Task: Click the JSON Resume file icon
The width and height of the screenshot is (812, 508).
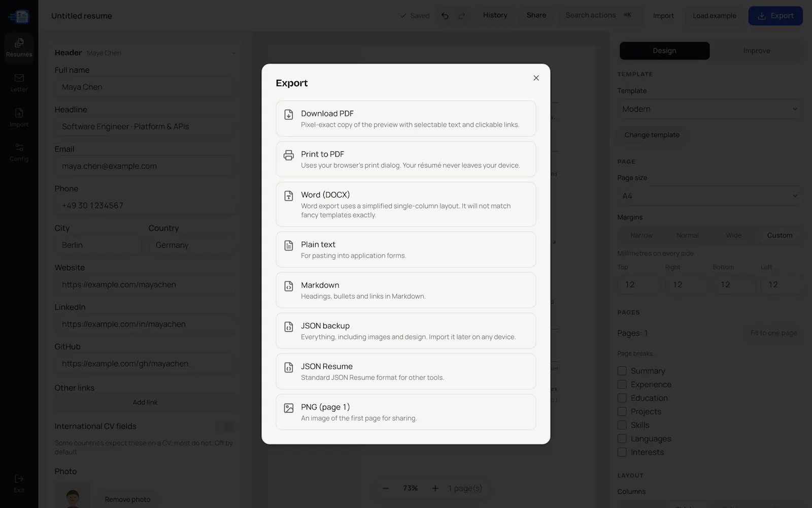Action: tap(289, 367)
